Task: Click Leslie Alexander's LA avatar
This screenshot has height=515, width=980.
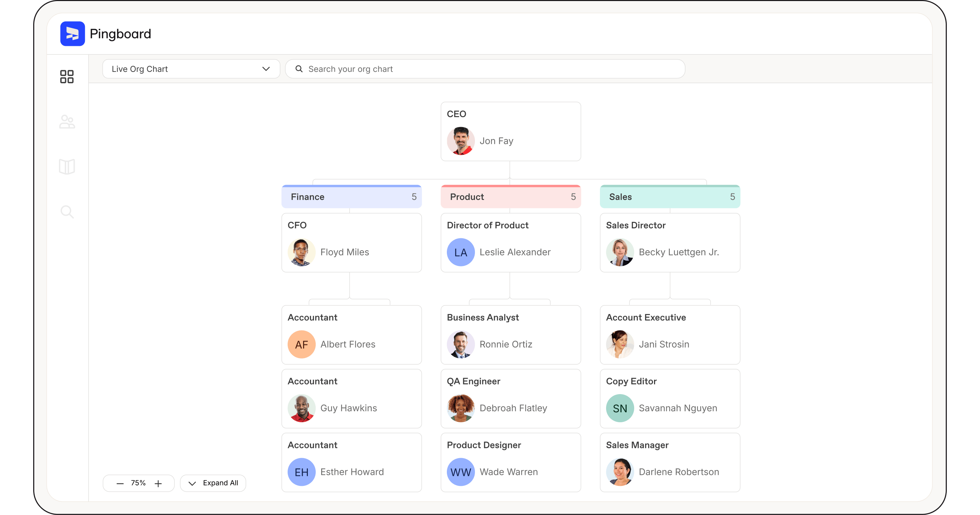Action: 460,252
